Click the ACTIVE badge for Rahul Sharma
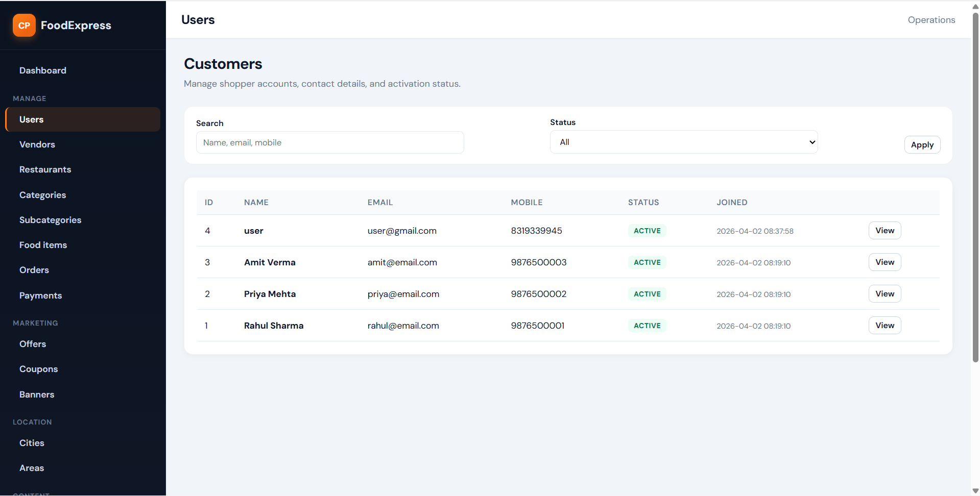The width and height of the screenshot is (980, 496). coord(647,326)
